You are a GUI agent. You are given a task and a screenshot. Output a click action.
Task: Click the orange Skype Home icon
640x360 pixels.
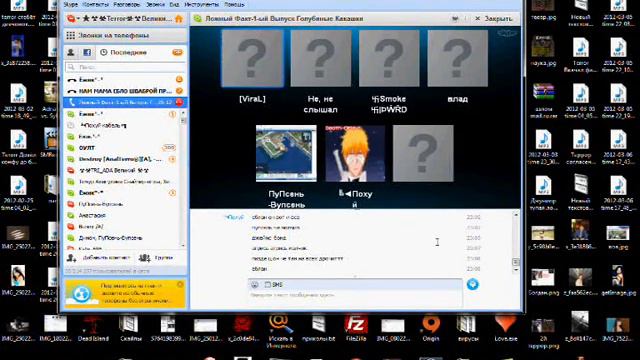(x=179, y=19)
